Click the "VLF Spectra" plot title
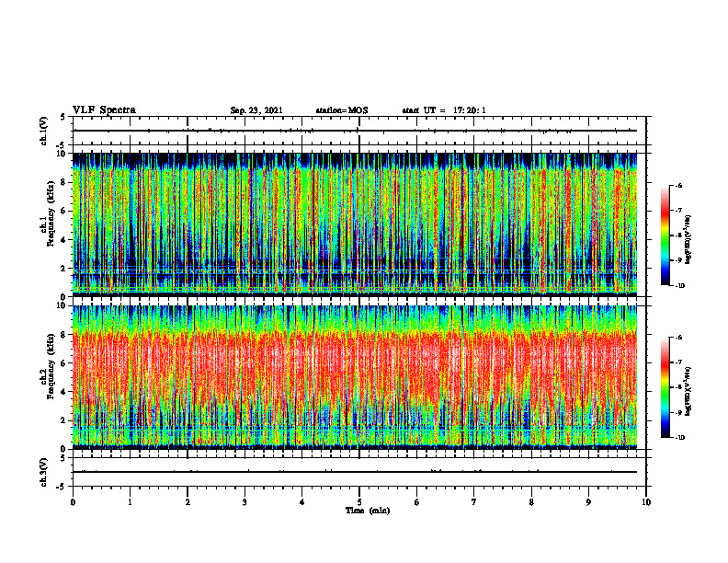Viewport: 728px width, 563px height. click(104, 110)
